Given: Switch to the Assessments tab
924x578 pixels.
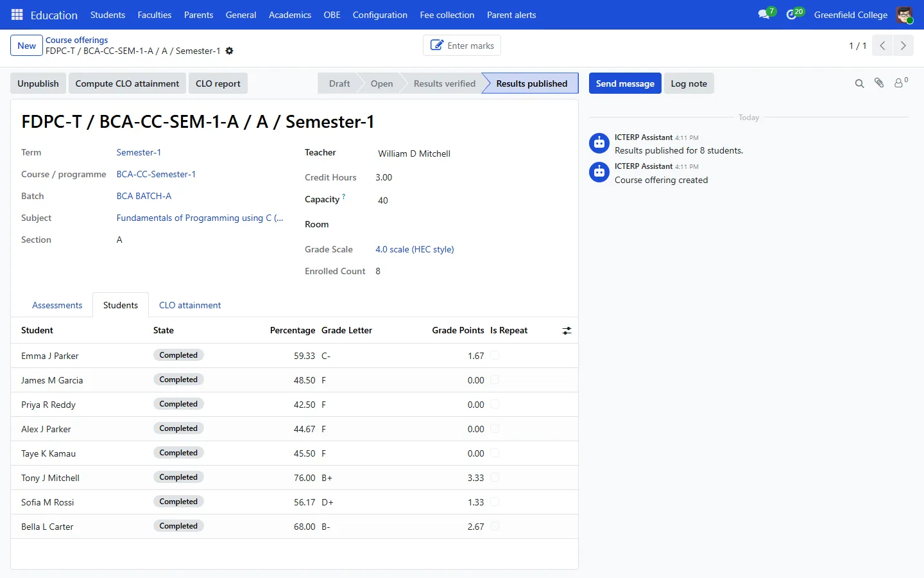Looking at the screenshot, I should pyautogui.click(x=57, y=305).
